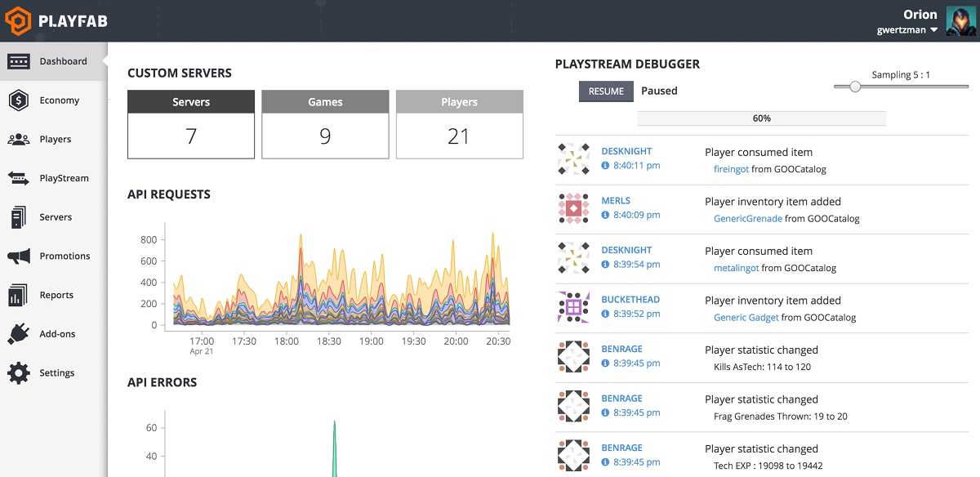Click BENRAGE avatar for Tech EXP event
The image size is (980, 477).
pos(574,455)
